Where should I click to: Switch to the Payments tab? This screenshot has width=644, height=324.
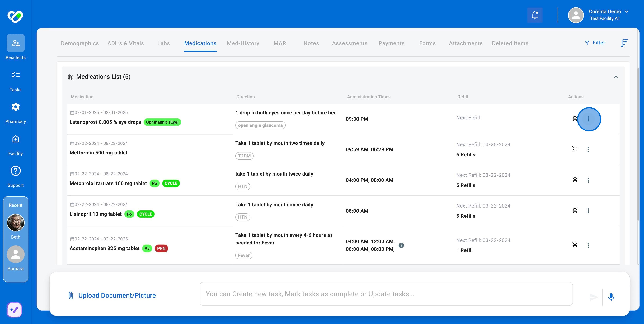391,43
